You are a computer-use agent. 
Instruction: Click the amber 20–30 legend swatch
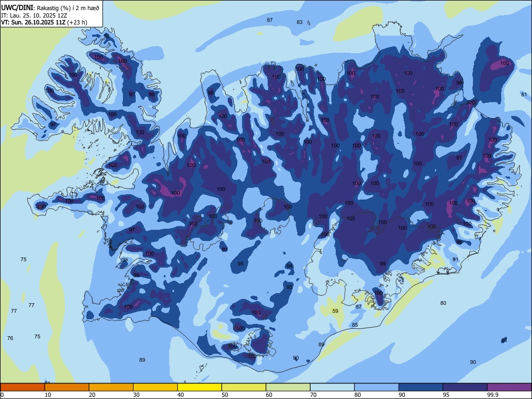tap(111, 387)
